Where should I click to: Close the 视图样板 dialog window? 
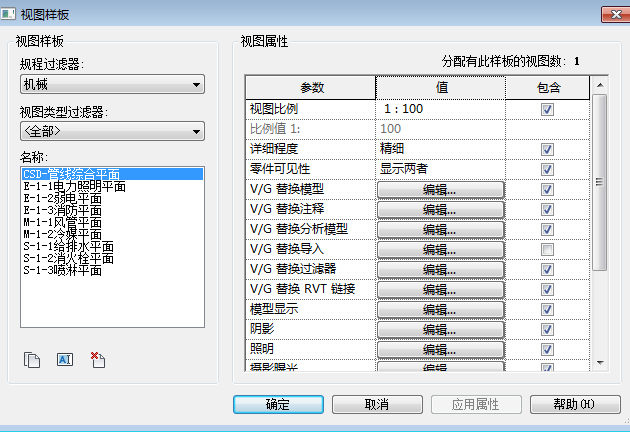pyautogui.click(x=612, y=13)
